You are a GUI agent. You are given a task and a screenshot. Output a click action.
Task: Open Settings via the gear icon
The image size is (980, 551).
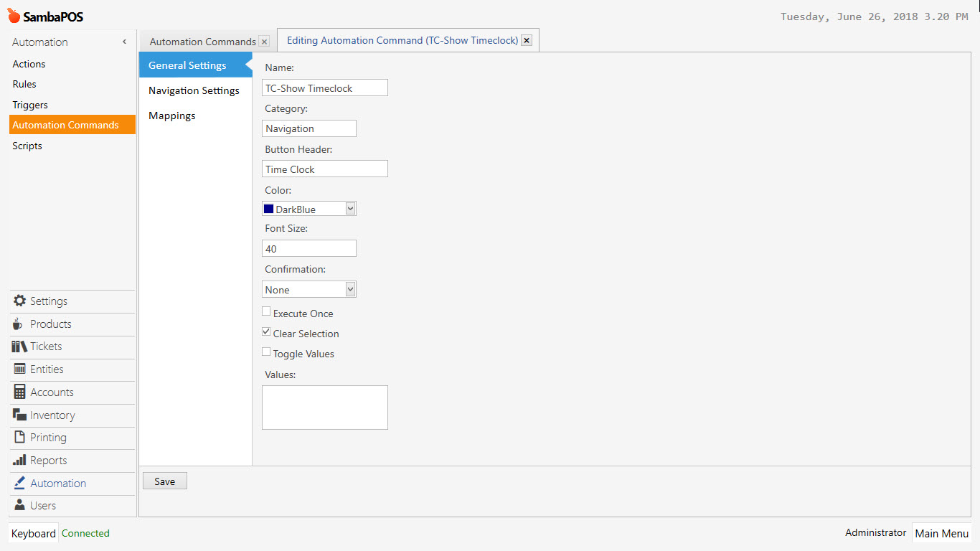(x=19, y=301)
